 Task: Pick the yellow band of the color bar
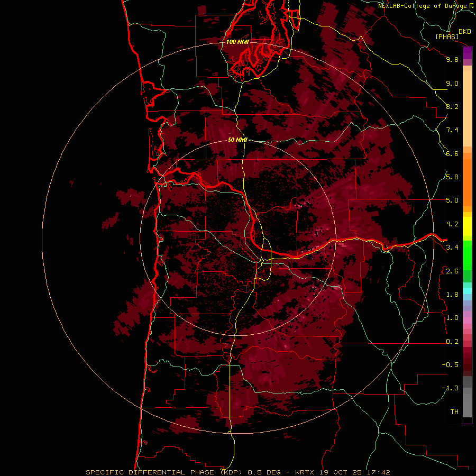point(467,226)
